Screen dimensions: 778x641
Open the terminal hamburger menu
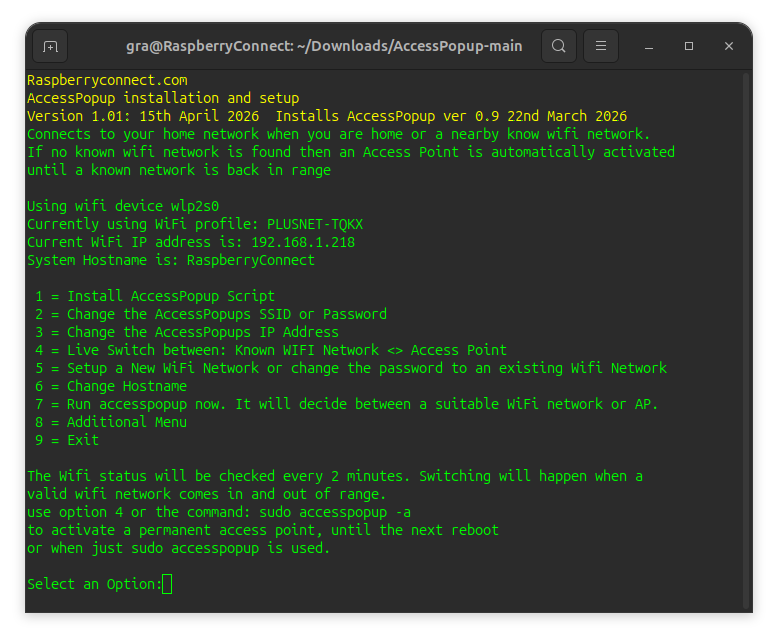point(601,46)
